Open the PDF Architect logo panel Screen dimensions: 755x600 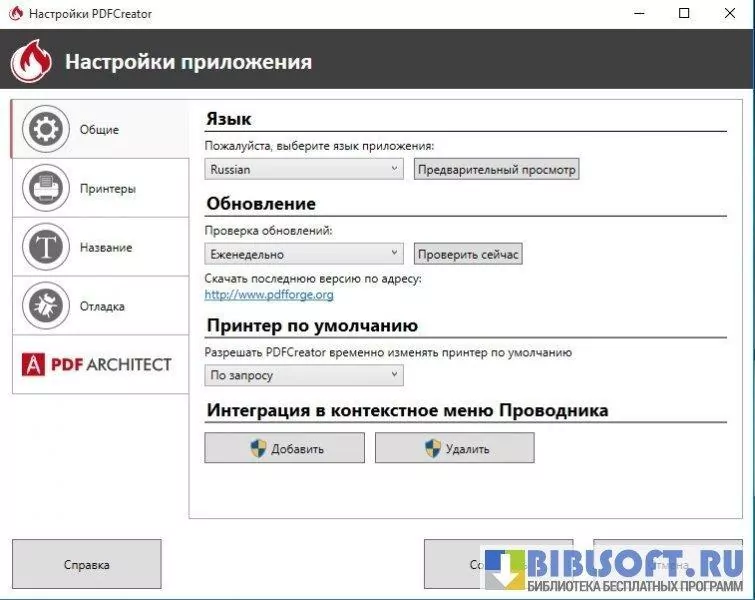(x=99, y=364)
